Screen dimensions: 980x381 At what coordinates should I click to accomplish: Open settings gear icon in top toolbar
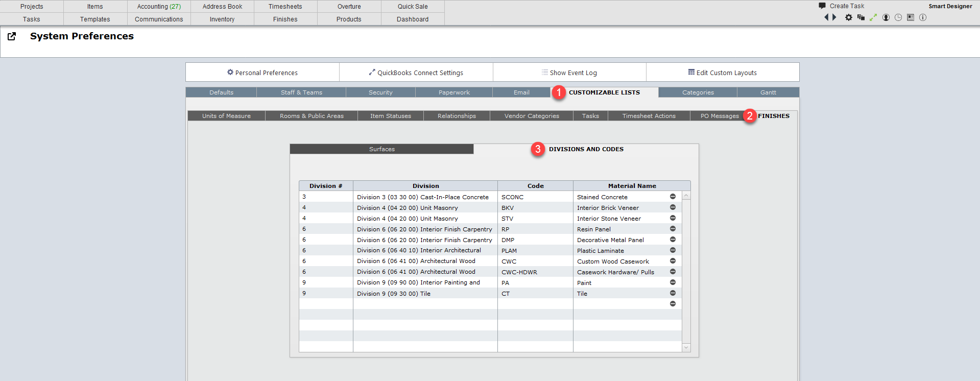pyautogui.click(x=849, y=17)
